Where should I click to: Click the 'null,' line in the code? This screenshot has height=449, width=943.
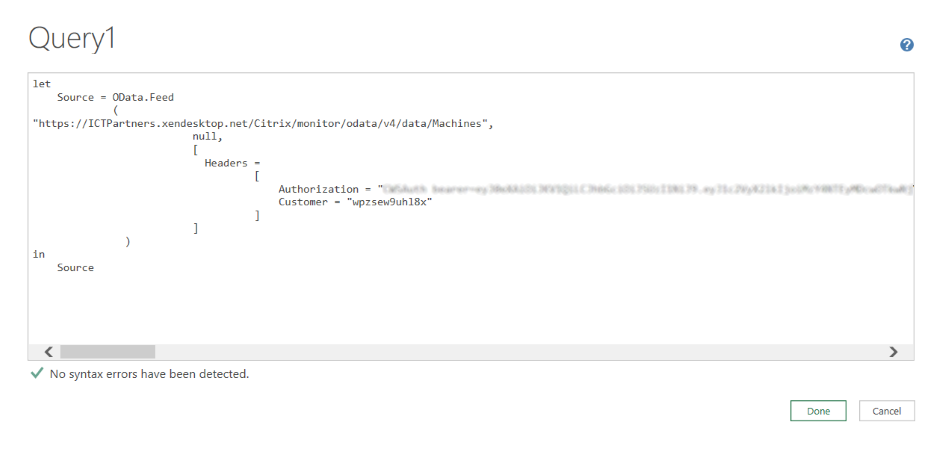click(207, 137)
